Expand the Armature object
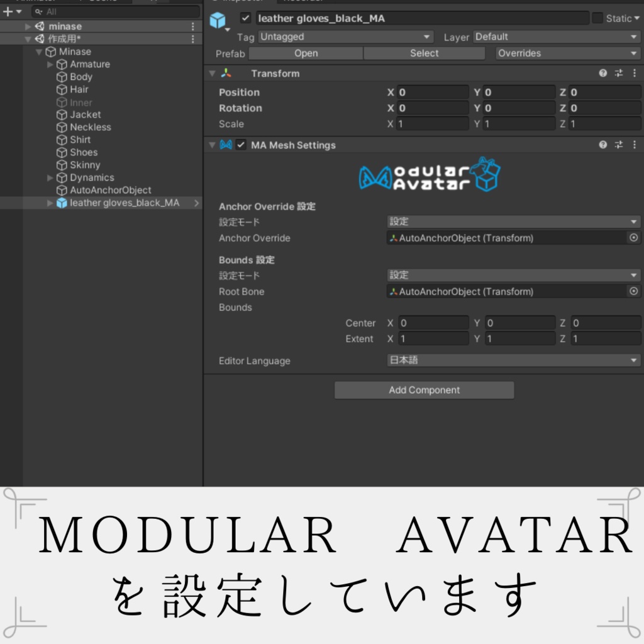The width and height of the screenshot is (644, 644). click(50, 65)
